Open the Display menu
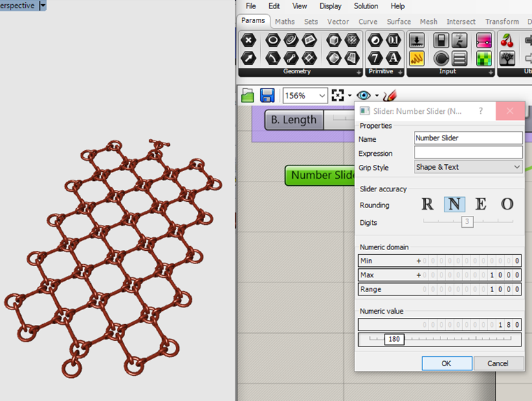Image resolution: width=532 pixels, height=401 pixels. 330,6
